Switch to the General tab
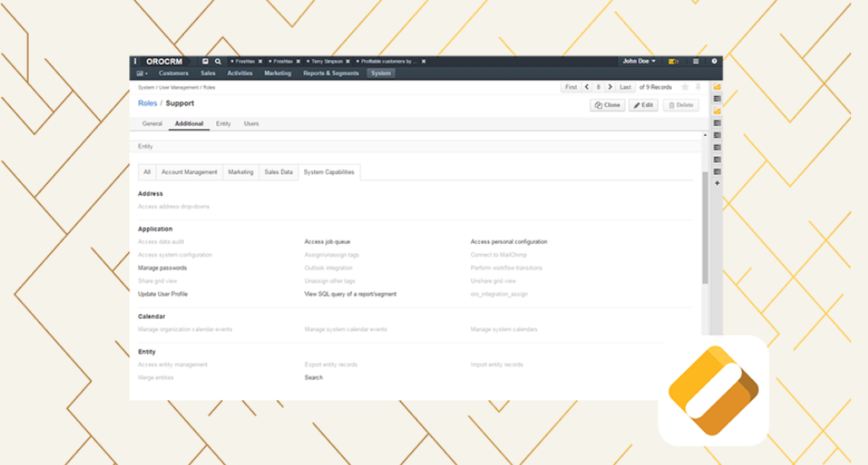Screen dimensions: 868x465 tap(152, 123)
